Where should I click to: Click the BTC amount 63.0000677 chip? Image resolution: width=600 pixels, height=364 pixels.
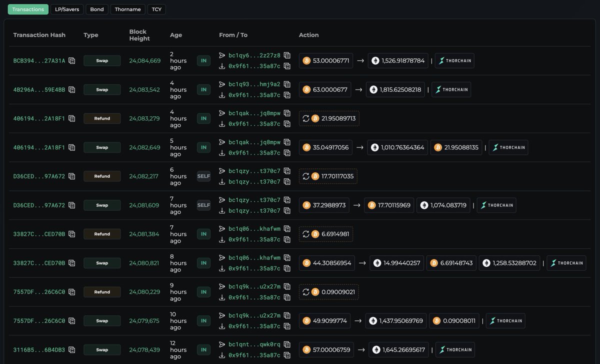325,90
